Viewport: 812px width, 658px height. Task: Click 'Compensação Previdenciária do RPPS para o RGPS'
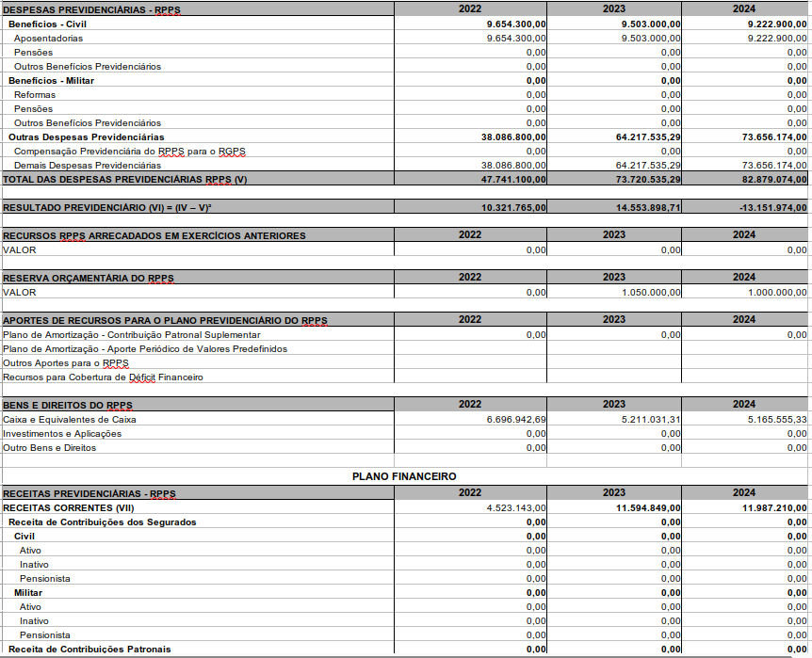click(x=129, y=151)
